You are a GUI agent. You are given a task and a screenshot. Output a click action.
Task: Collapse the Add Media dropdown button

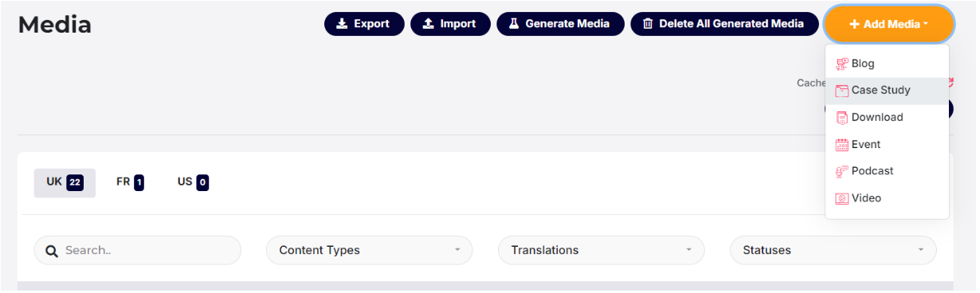[889, 24]
